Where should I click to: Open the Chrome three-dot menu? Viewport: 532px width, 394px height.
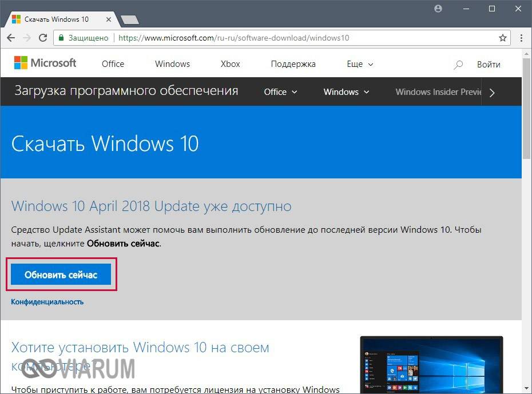522,38
